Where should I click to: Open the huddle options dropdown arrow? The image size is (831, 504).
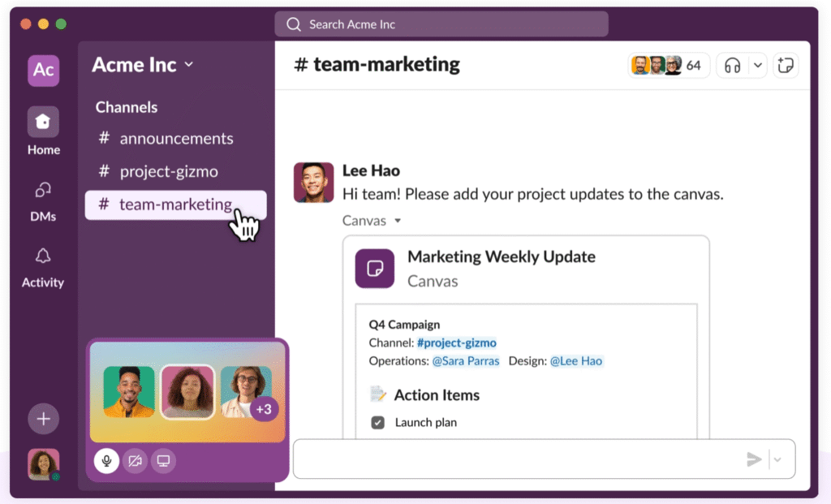click(758, 66)
